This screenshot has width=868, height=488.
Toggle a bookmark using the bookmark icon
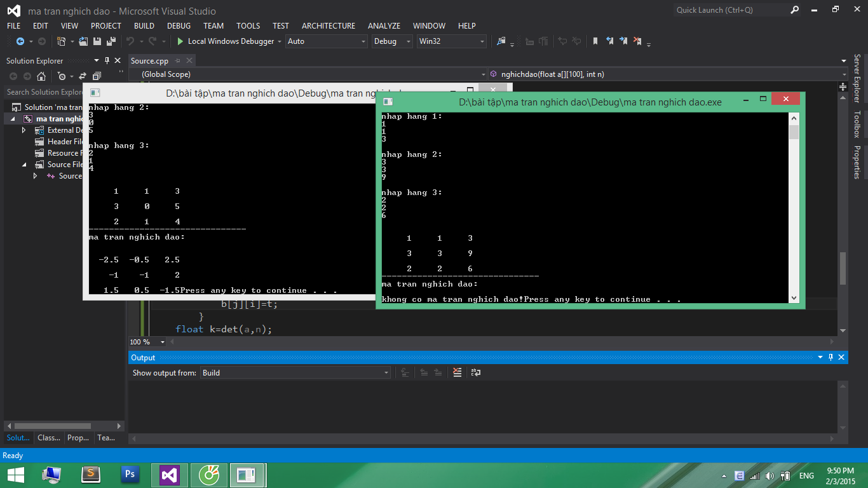[x=595, y=42]
